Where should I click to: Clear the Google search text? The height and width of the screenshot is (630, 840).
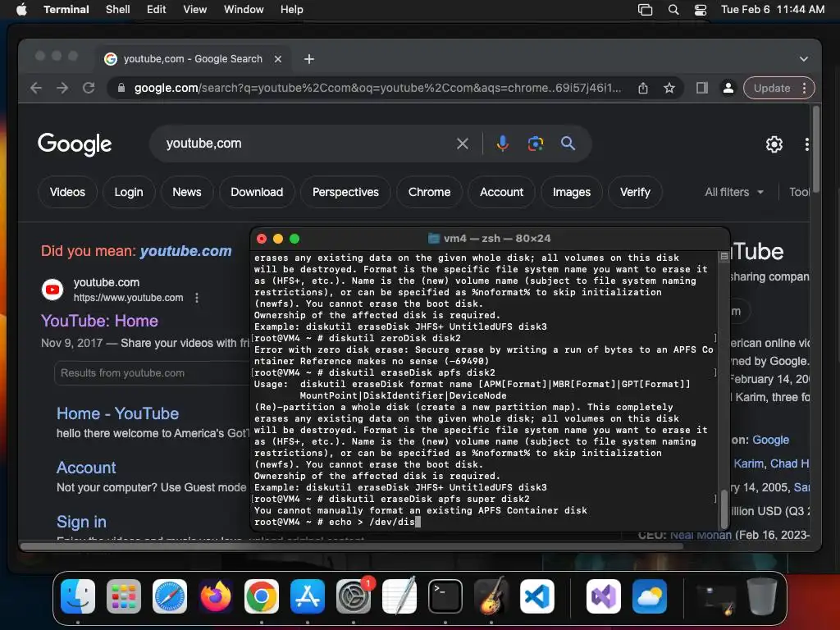coord(463,144)
